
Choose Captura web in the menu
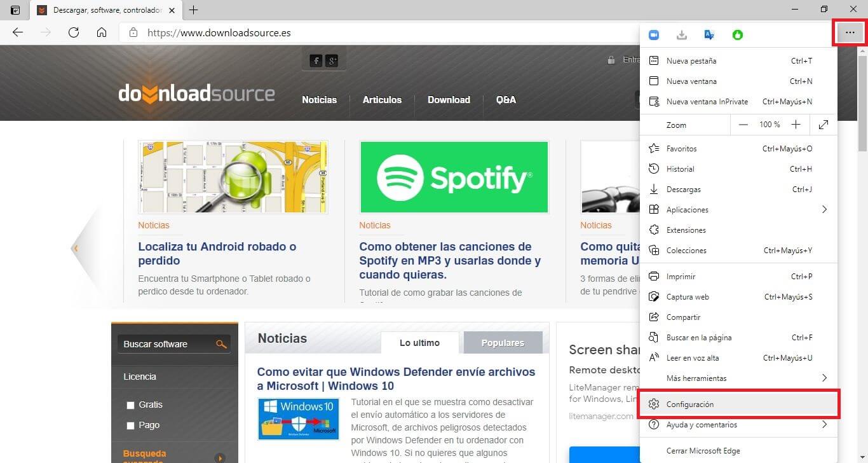click(x=738, y=297)
